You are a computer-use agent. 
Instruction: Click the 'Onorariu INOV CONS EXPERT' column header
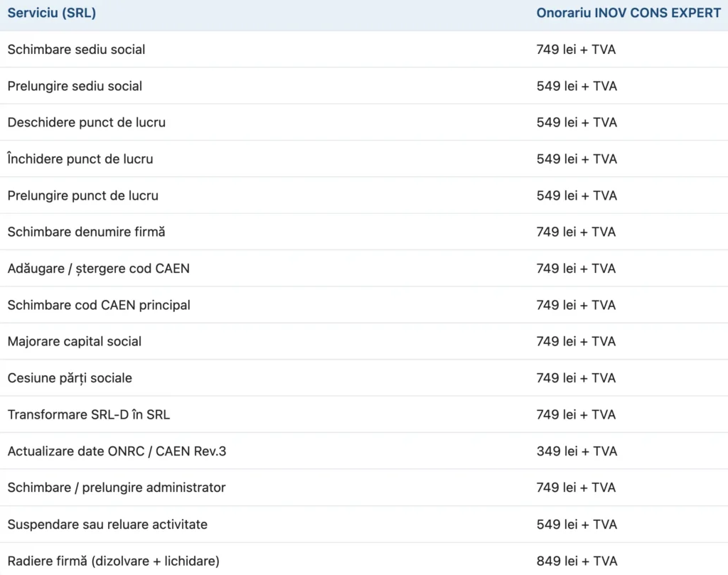[628, 13]
